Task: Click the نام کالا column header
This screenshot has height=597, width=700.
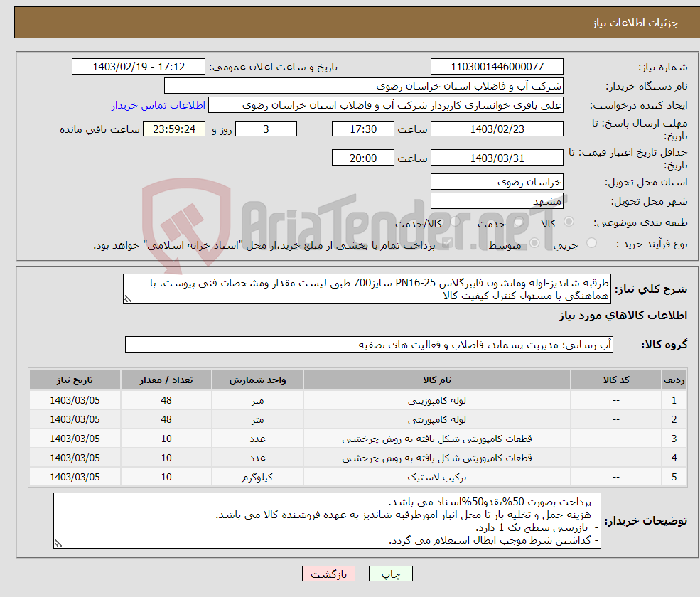Action: [x=437, y=380]
